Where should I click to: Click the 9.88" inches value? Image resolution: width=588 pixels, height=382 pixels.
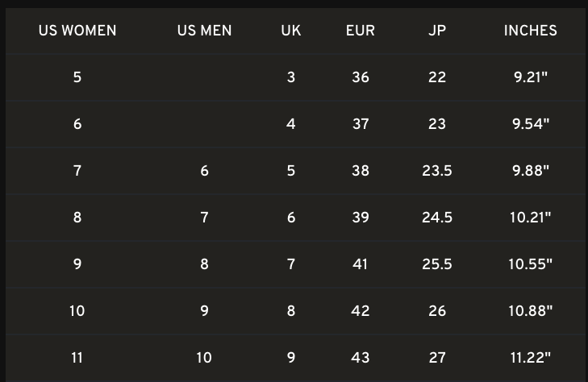530,171
